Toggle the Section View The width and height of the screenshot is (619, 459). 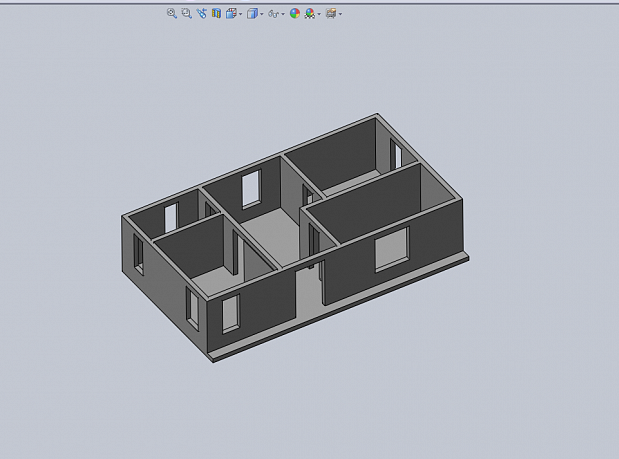click(215, 14)
